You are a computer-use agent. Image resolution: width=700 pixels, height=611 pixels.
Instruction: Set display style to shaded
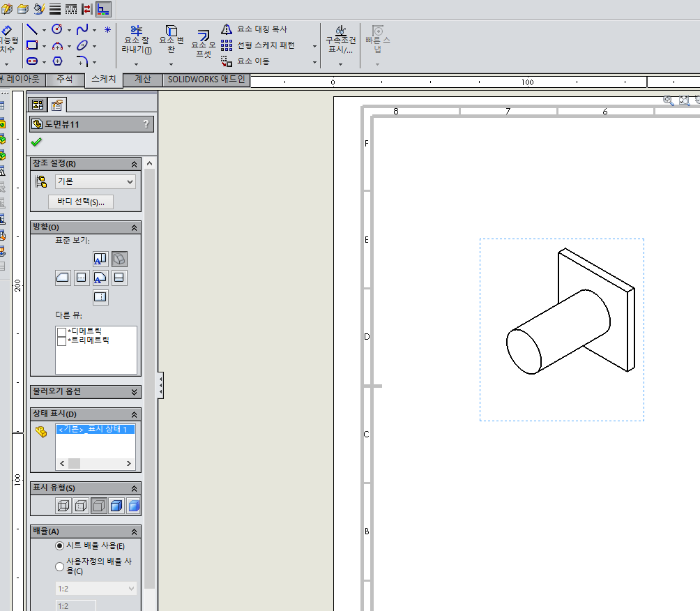(x=133, y=506)
